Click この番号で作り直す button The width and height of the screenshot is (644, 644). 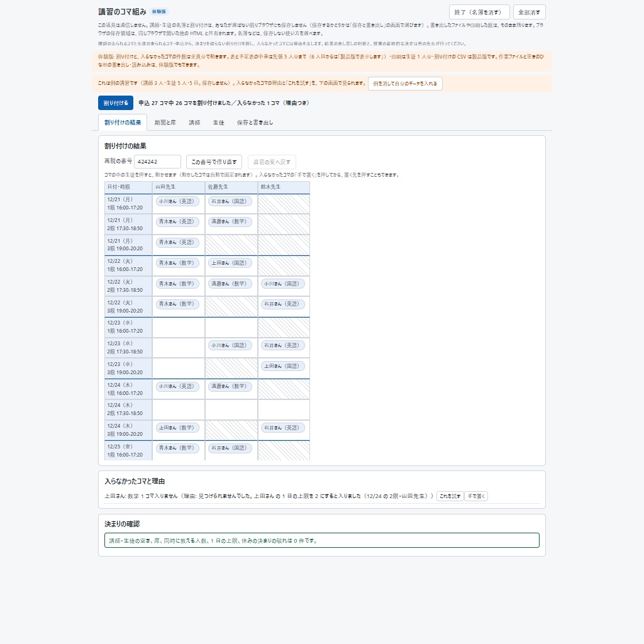[x=214, y=162]
